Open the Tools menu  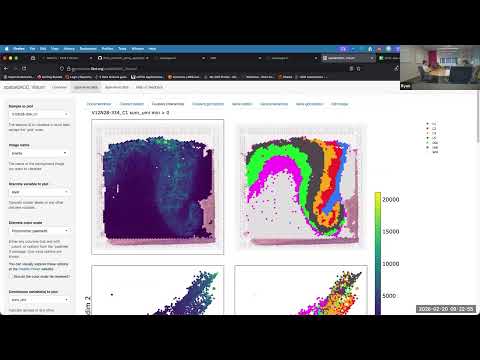122,49
